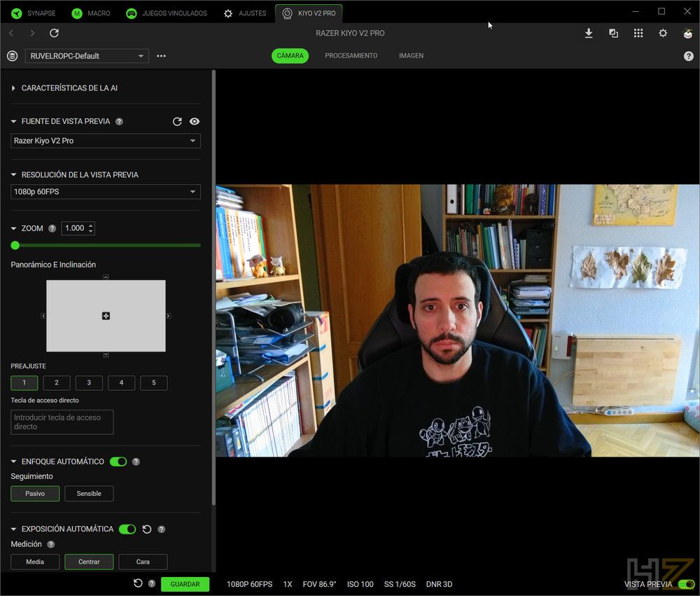Screen dimensions: 700x596
Task: Switch to PROCESAMIENTO section
Action: (x=351, y=56)
